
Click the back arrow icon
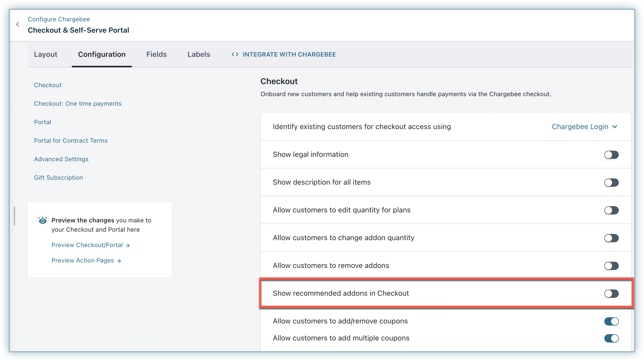18,24
